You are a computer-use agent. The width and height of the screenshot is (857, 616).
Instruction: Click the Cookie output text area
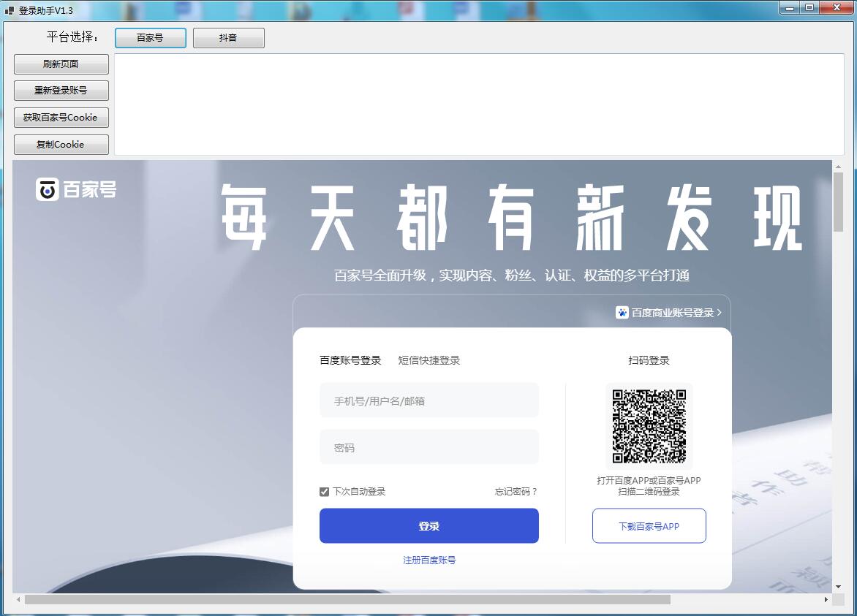point(480,104)
